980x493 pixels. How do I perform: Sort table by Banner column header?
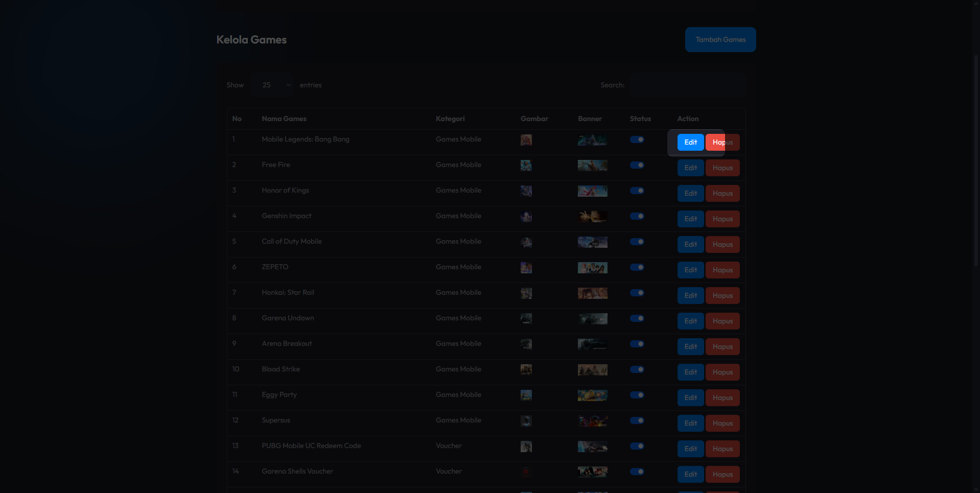click(x=590, y=119)
